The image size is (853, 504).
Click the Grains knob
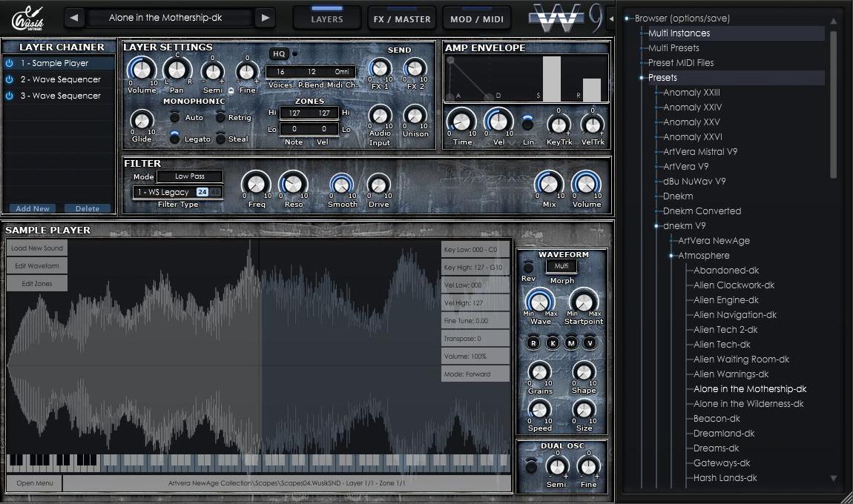(540, 372)
